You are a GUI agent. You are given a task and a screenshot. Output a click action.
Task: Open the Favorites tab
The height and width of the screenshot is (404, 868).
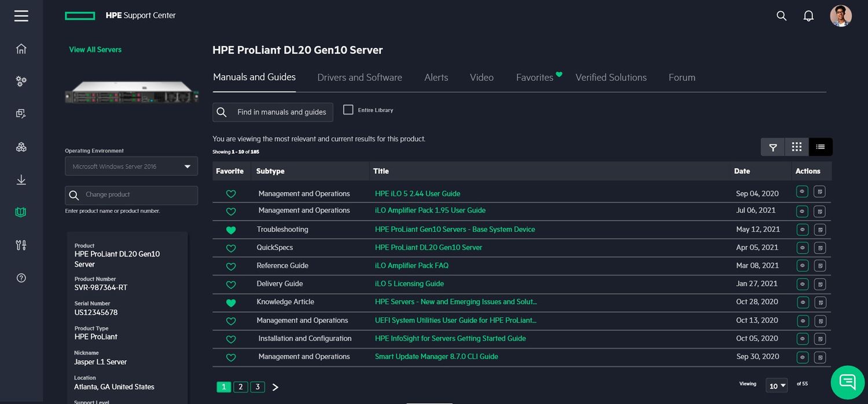pyautogui.click(x=535, y=77)
